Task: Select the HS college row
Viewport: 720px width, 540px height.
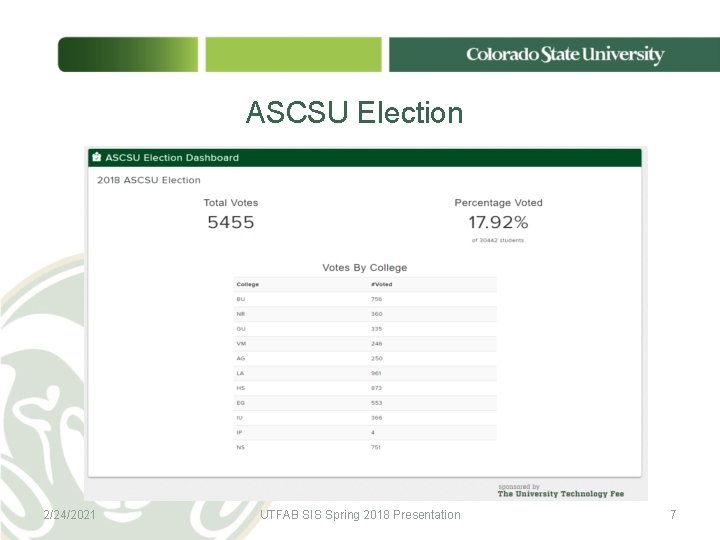Action: click(364, 388)
